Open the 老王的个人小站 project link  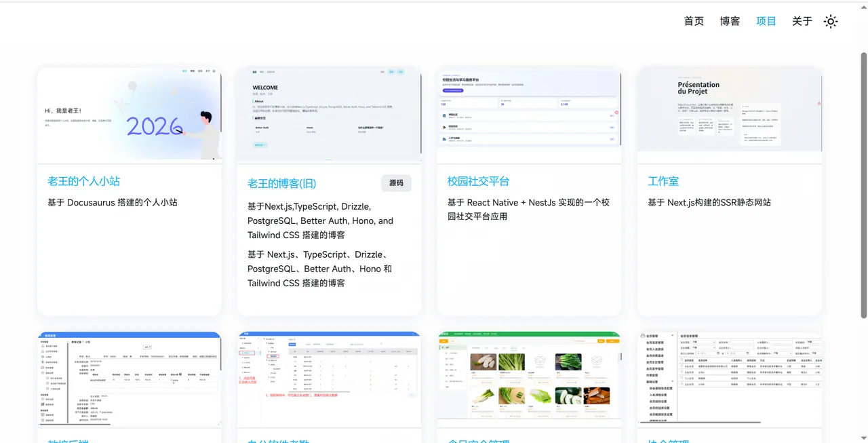coord(84,181)
